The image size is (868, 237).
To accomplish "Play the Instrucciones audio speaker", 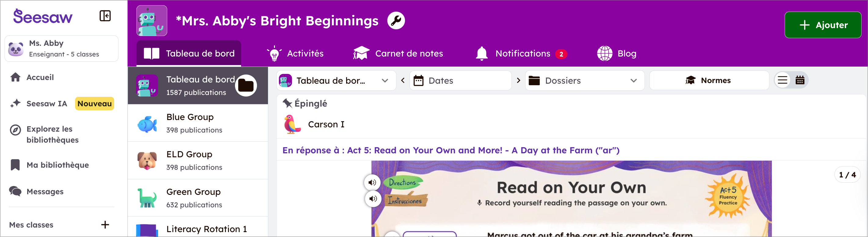I will [373, 199].
